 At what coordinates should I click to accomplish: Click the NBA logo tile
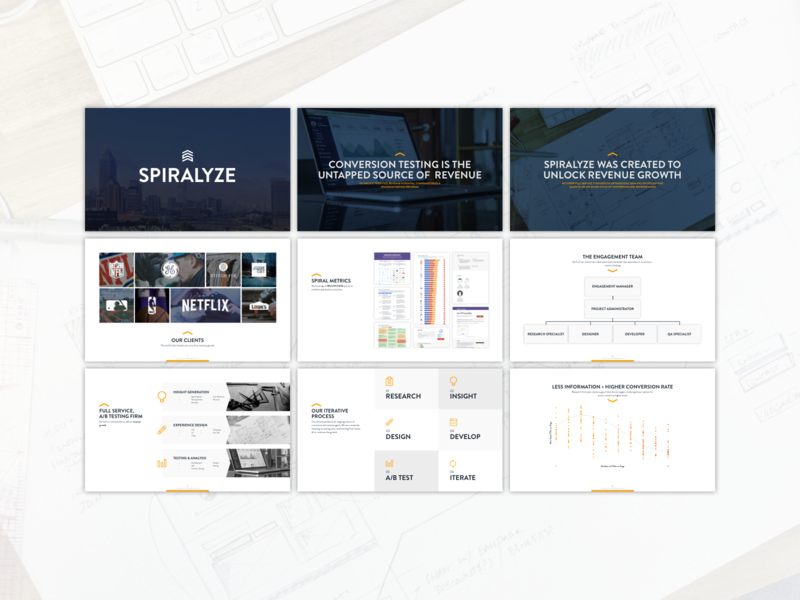click(x=152, y=305)
